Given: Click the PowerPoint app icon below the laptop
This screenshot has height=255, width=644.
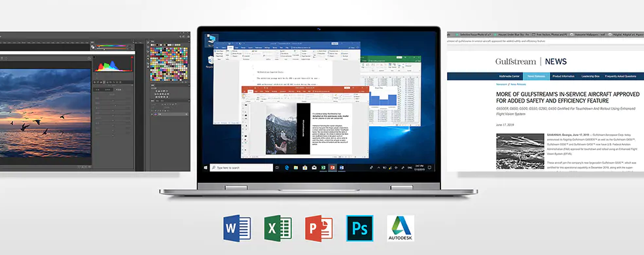Looking at the screenshot, I should tap(319, 228).
